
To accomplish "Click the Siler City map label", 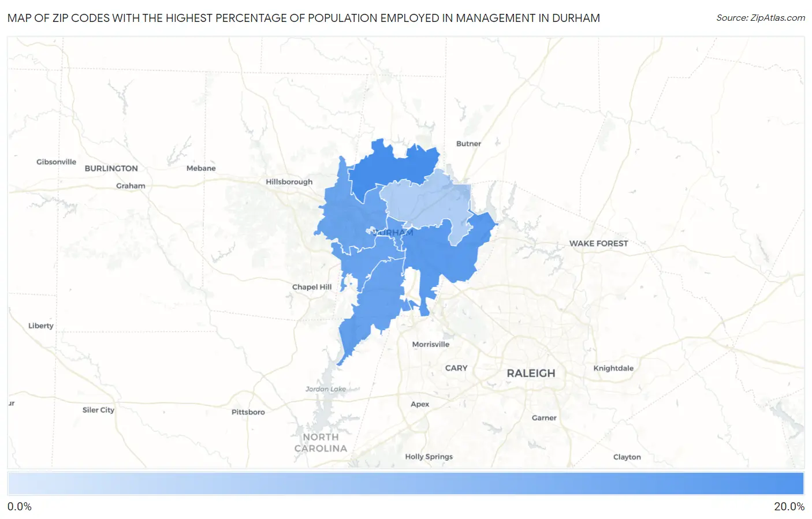I will pyautogui.click(x=98, y=410).
